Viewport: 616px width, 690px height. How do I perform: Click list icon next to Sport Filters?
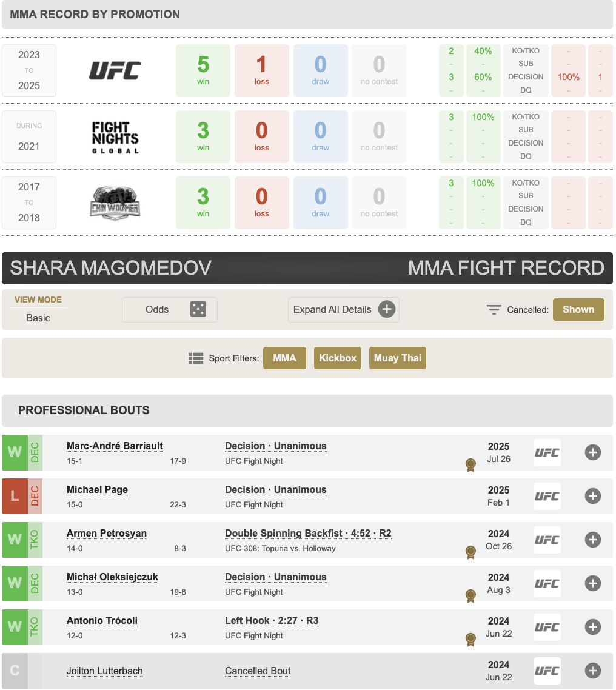pyautogui.click(x=196, y=358)
